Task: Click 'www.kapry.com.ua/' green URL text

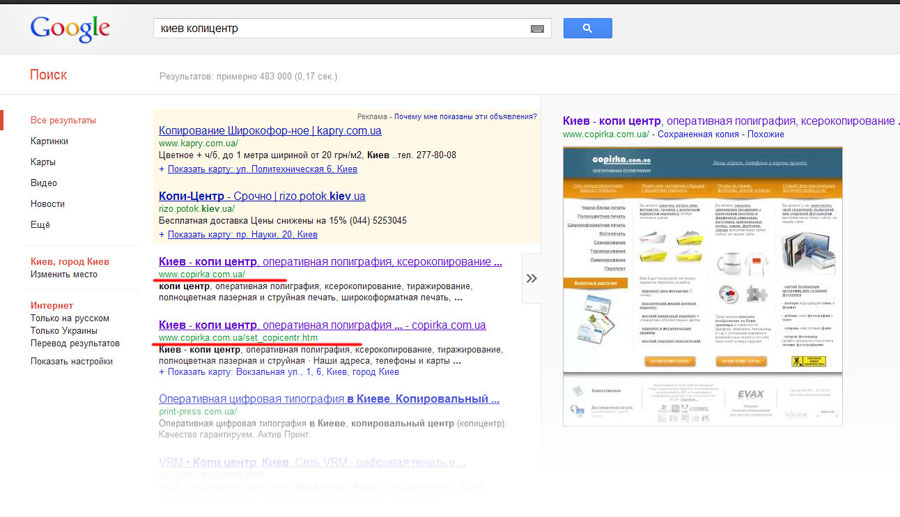Action: point(198,143)
